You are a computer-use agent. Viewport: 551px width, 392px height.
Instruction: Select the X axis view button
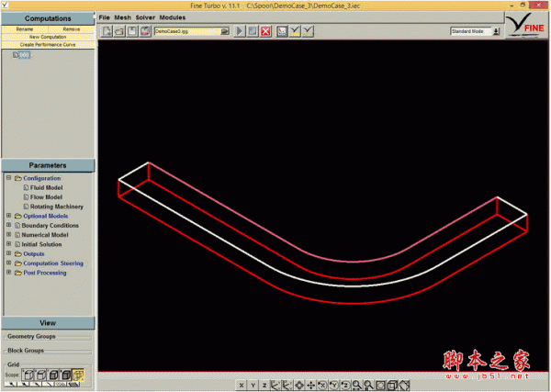[x=242, y=385]
